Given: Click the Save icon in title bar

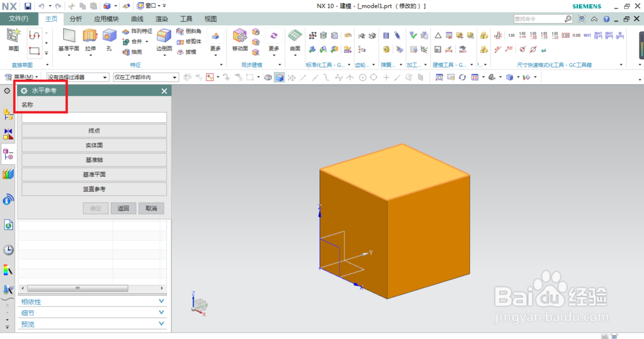Looking at the screenshot, I should (x=28, y=6).
